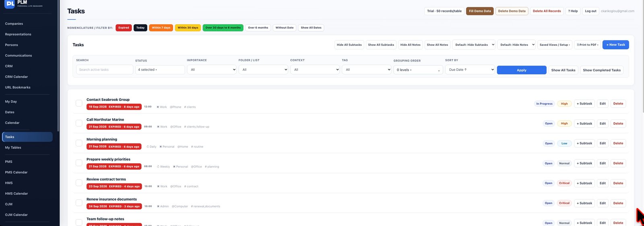Open the Status '4 selected' dropdown
This screenshot has width=644, height=226.
160,70
